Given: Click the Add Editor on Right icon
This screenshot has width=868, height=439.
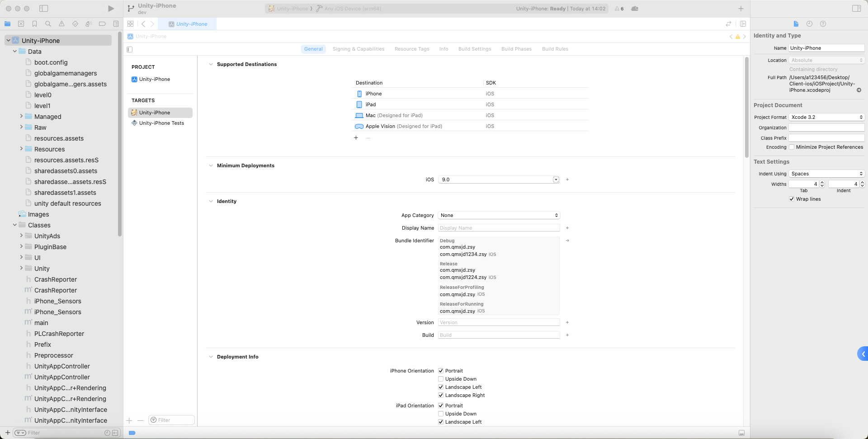Looking at the screenshot, I should coord(743,24).
